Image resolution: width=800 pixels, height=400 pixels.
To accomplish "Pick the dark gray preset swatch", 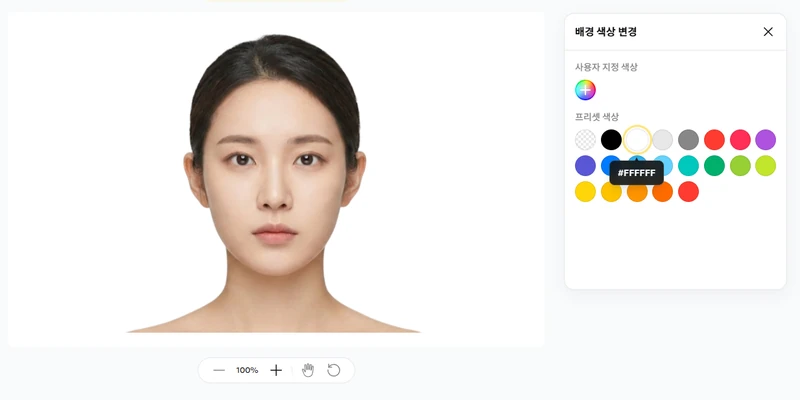I will point(688,140).
